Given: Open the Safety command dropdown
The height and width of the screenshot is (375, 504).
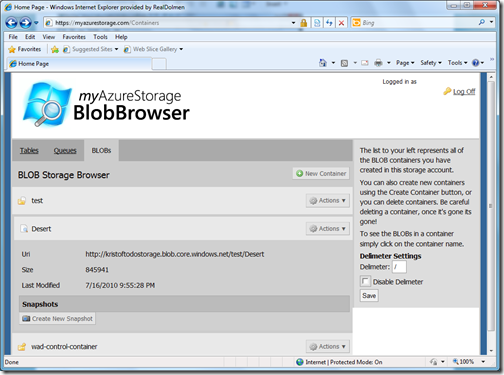Looking at the screenshot, I should click(431, 63).
